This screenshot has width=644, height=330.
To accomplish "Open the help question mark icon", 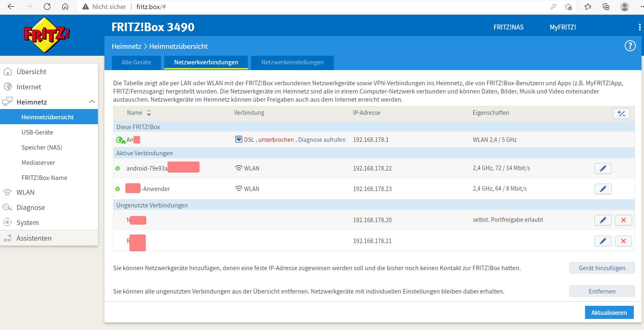I will [x=630, y=46].
